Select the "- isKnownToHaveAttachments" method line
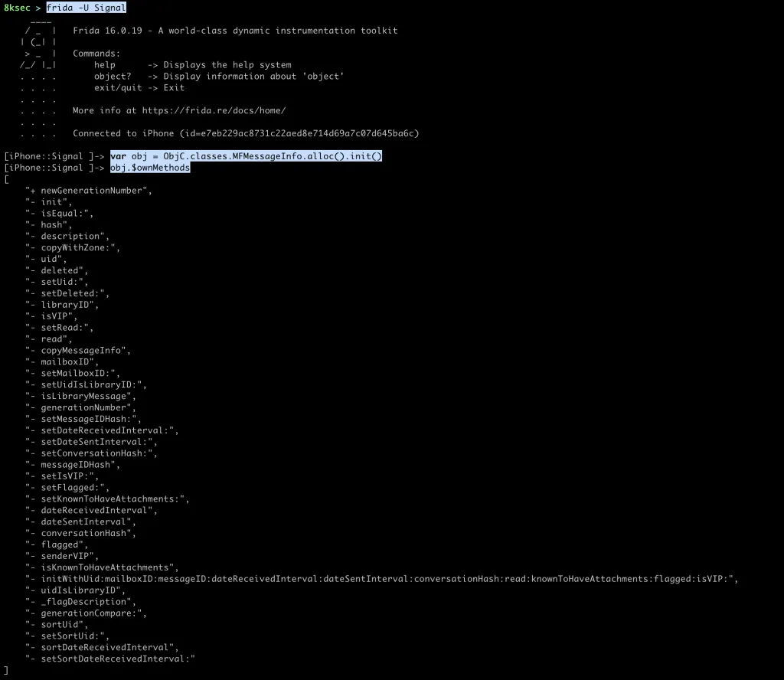This screenshot has height=680, width=784. 102,567
